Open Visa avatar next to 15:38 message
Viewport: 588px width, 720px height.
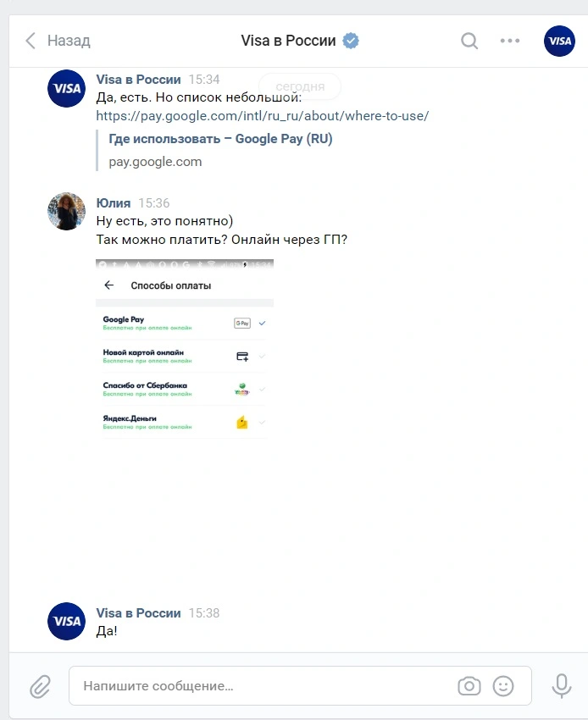67,621
